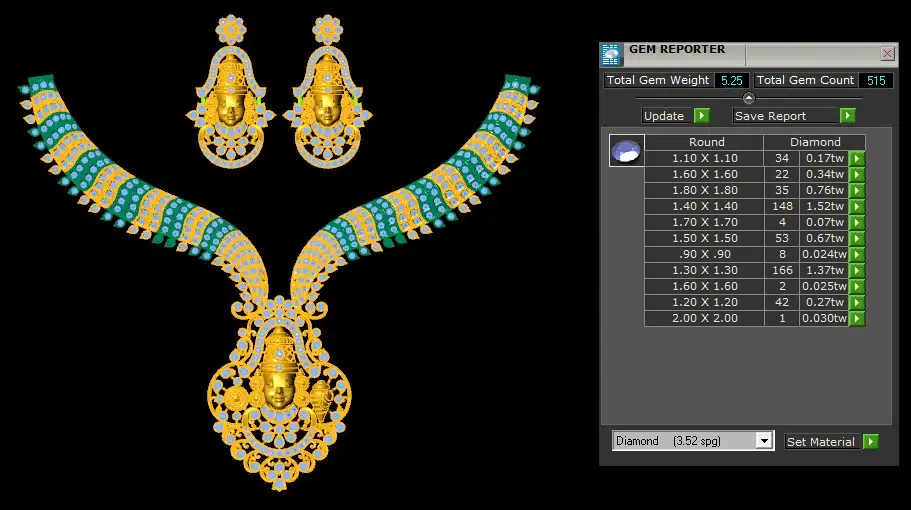
Task: Click green arrow for 1.80 X 1.80 row
Action: (x=857, y=190)
